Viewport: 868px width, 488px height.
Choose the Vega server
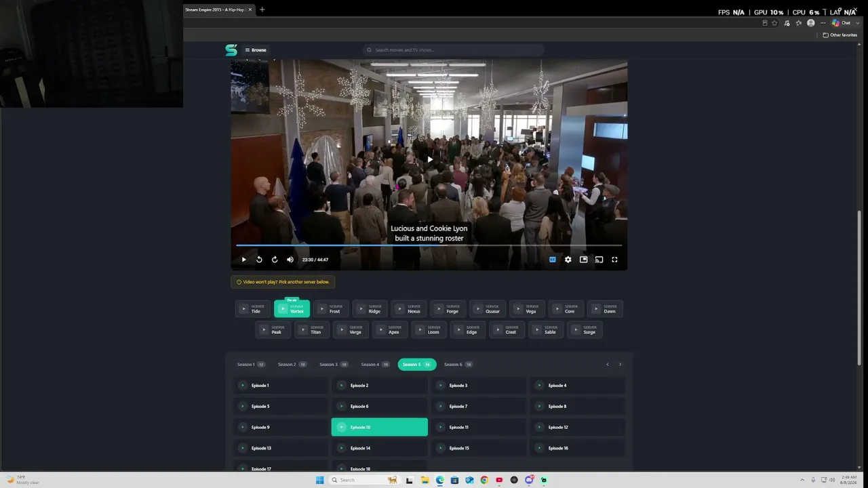(527, 309)
